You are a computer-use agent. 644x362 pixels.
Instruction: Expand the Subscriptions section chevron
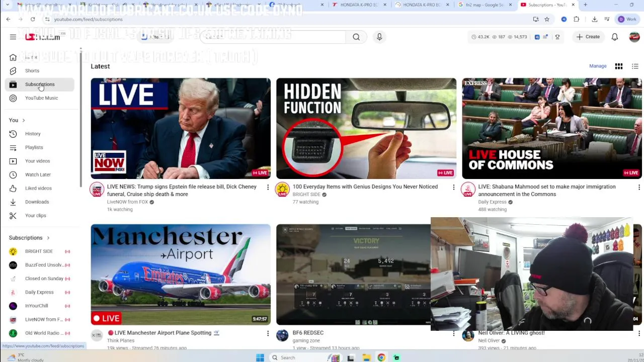tap(48, 238)
